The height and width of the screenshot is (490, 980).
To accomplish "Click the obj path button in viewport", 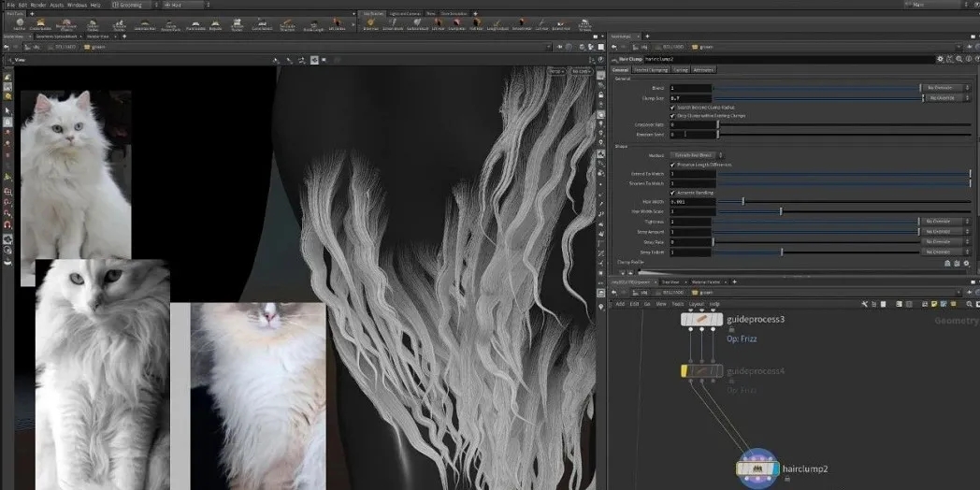I will coord(33,47).
